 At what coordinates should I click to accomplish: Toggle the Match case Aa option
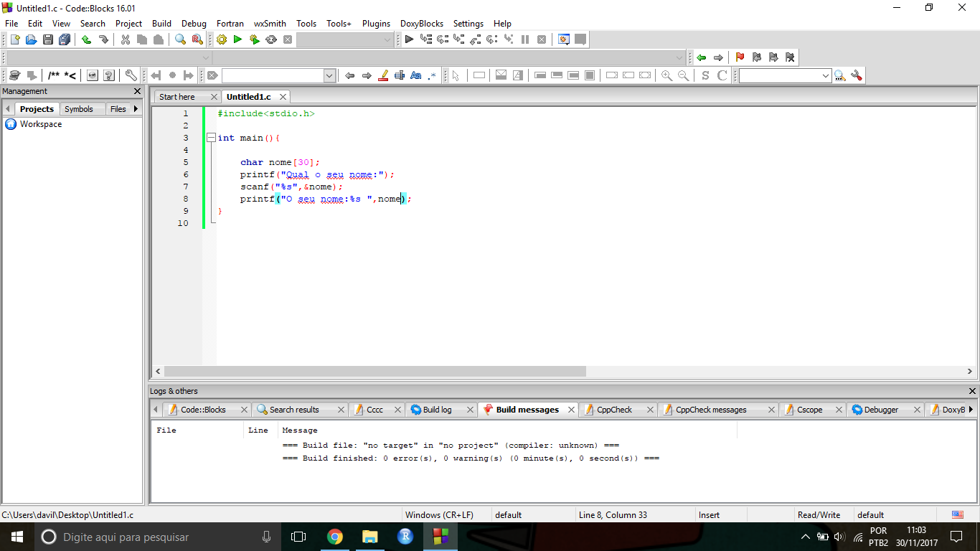tap(416, 75)
